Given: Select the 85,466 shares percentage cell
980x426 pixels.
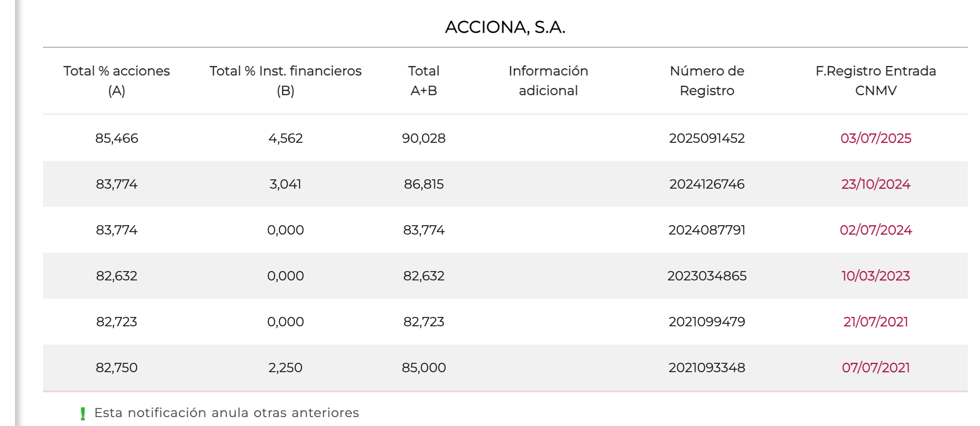Looking at the screenshot, I should tap(117, 138).
